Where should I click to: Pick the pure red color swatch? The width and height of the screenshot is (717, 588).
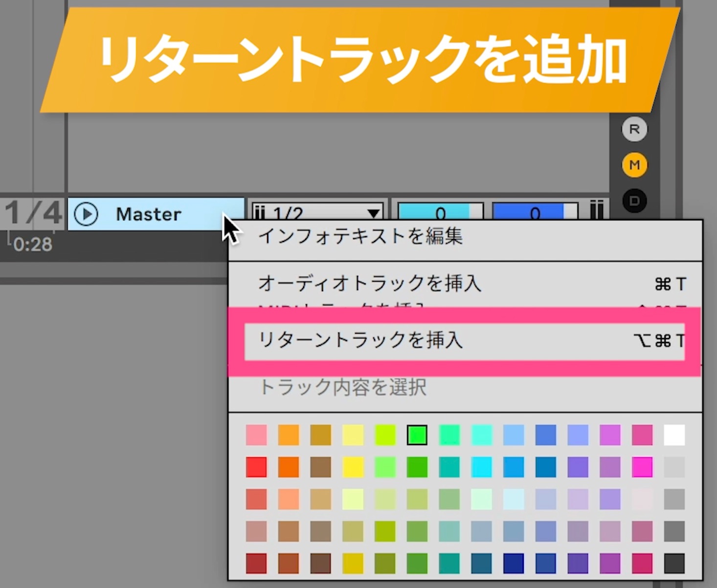point(256,467)
